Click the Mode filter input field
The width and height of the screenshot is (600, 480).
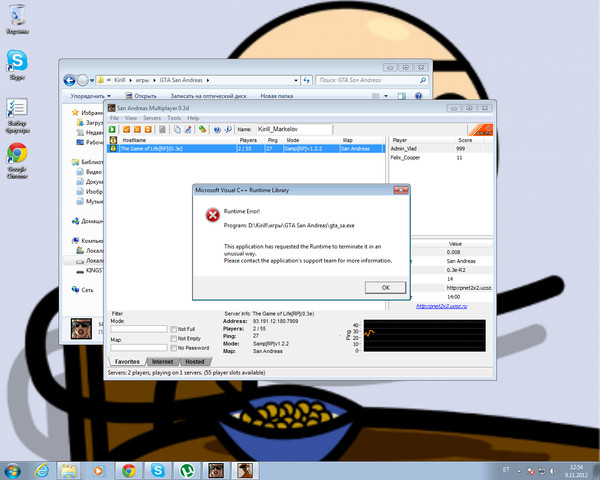[x=139, y=329]
